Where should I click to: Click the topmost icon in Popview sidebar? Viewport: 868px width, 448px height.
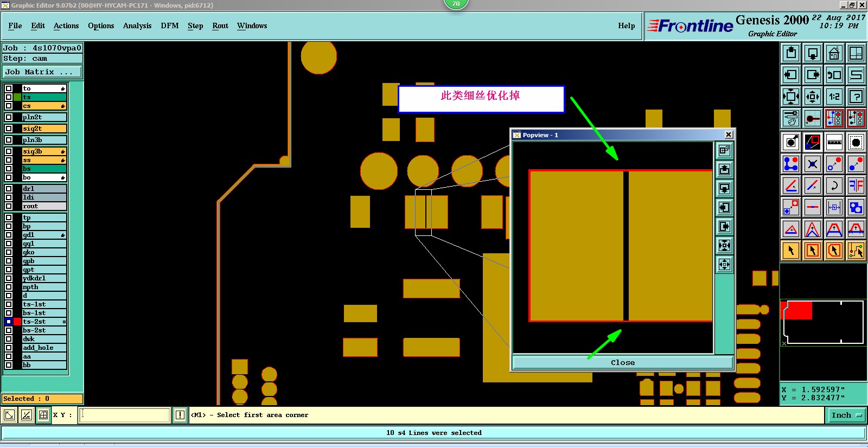coord(724,151)
